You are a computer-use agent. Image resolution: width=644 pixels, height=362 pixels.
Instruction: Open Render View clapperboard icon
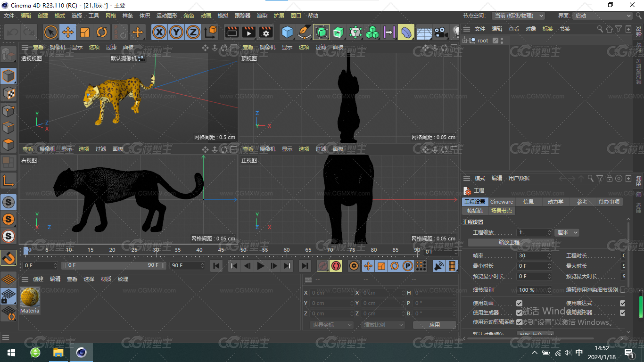[231, 32]
